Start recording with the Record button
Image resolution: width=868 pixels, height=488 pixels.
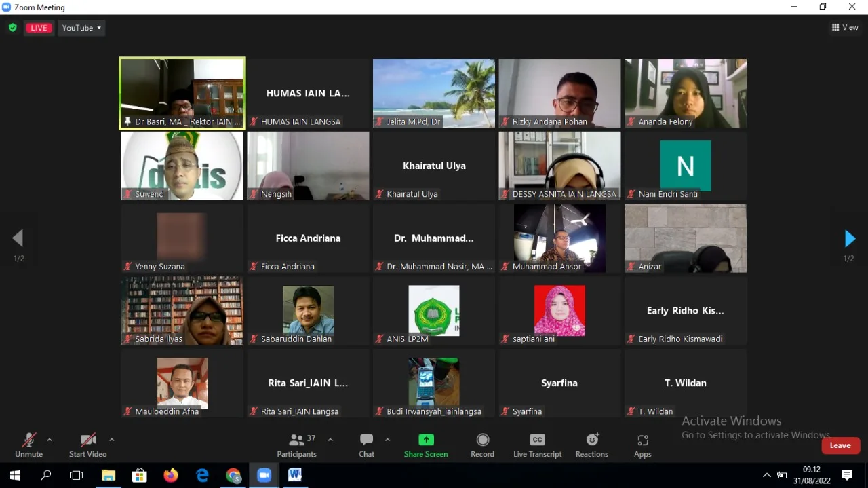[482, 445]
